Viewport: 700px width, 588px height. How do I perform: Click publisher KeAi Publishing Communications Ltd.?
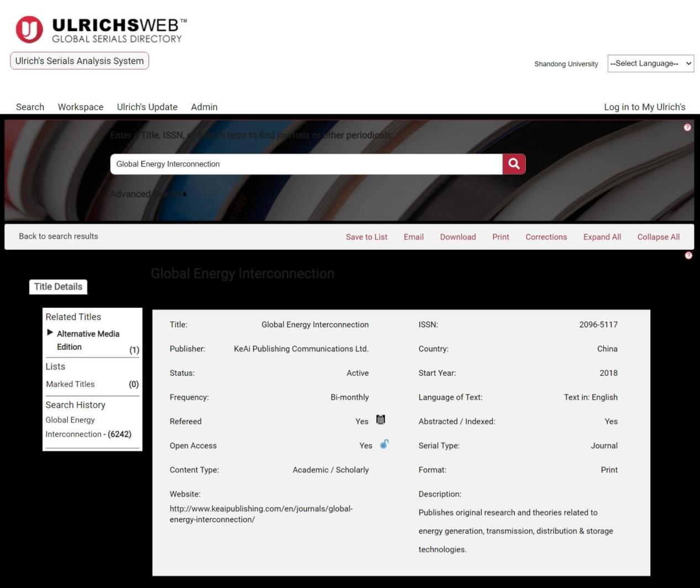(301, 349)
